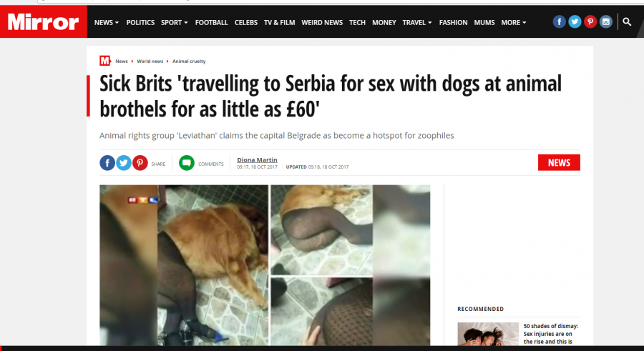Open author Diona Martin's profile link
The width and height of the screenshot is (644, 351).
pos(257,159)
